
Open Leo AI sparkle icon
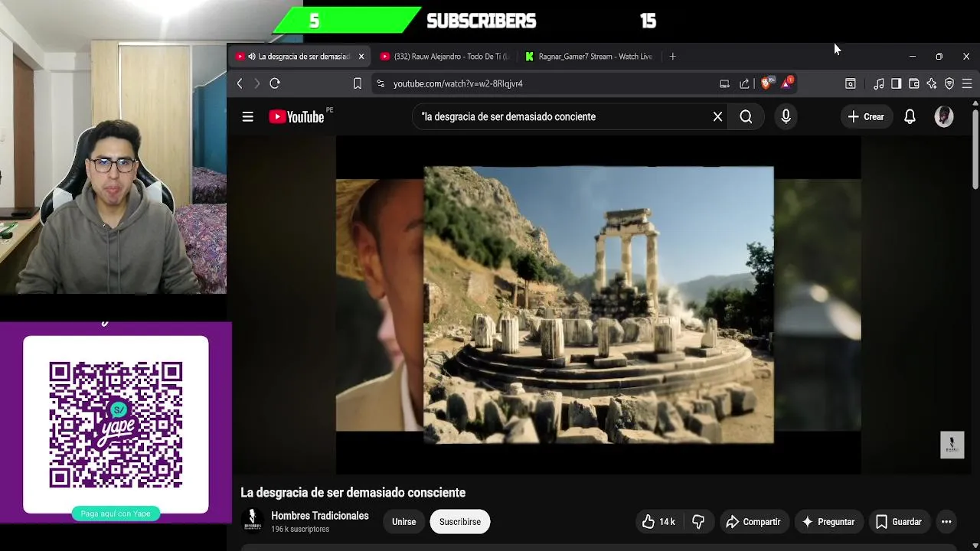click(932, 83)
